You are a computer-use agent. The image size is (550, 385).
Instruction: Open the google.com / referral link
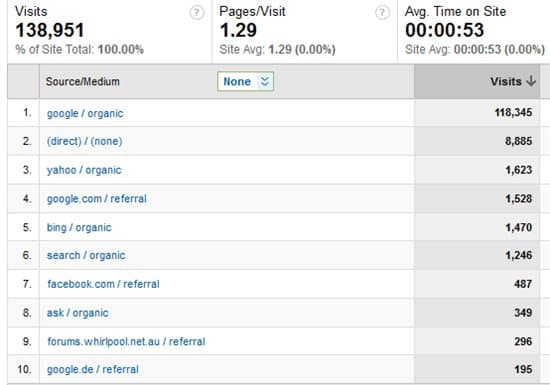(x=97, y=199)
